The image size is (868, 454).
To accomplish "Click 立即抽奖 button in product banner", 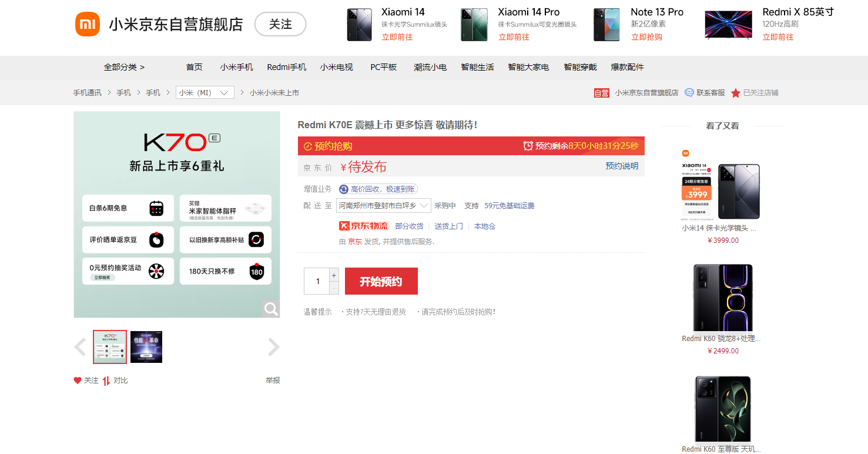I will 102,278.
